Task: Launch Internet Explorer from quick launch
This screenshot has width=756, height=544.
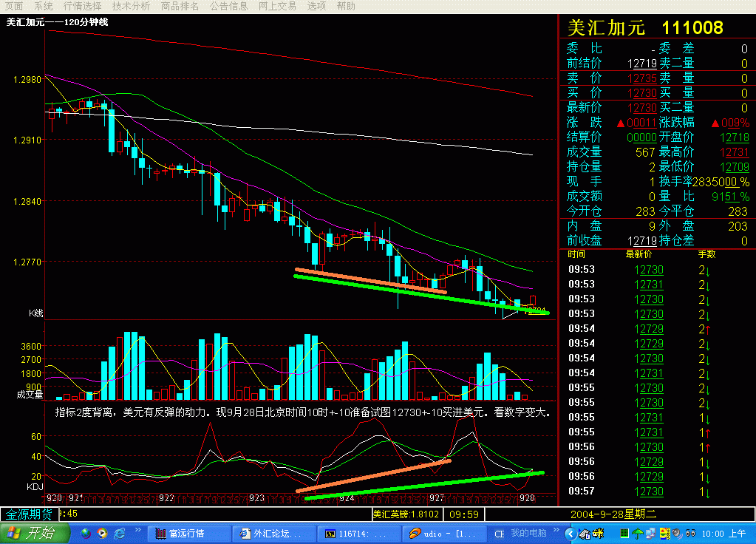Action: 119,534
